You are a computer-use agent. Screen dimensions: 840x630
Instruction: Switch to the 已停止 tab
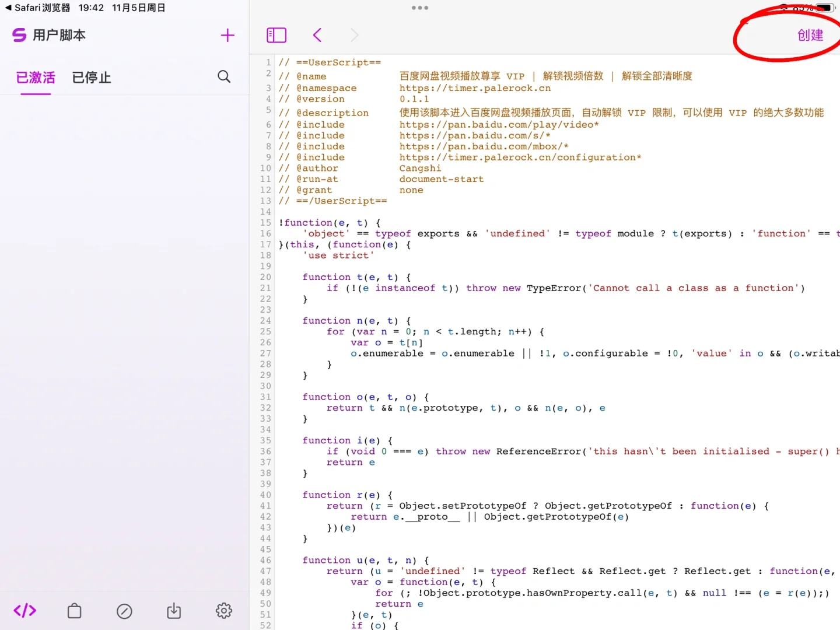click(x=91, y=77)
